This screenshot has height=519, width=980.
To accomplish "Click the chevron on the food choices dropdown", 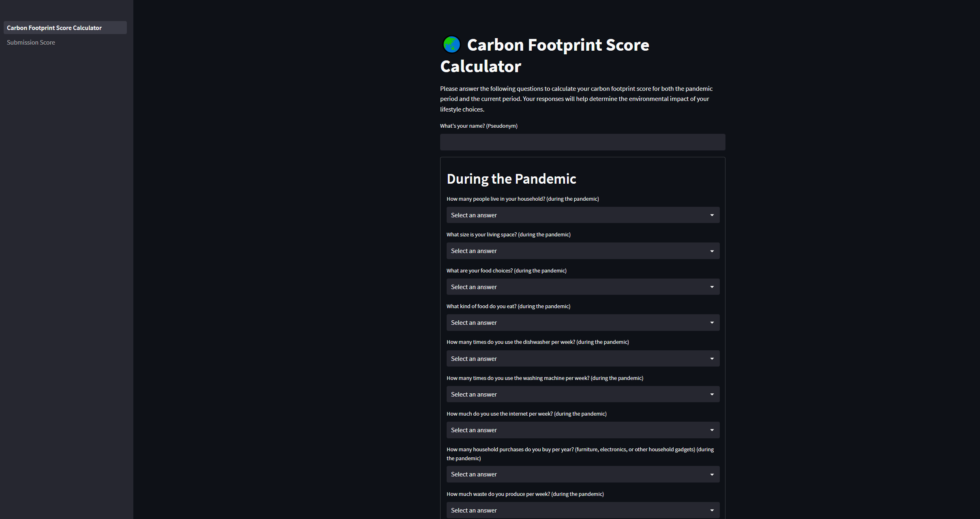I will pyautogui.click(x=712, y=287).
